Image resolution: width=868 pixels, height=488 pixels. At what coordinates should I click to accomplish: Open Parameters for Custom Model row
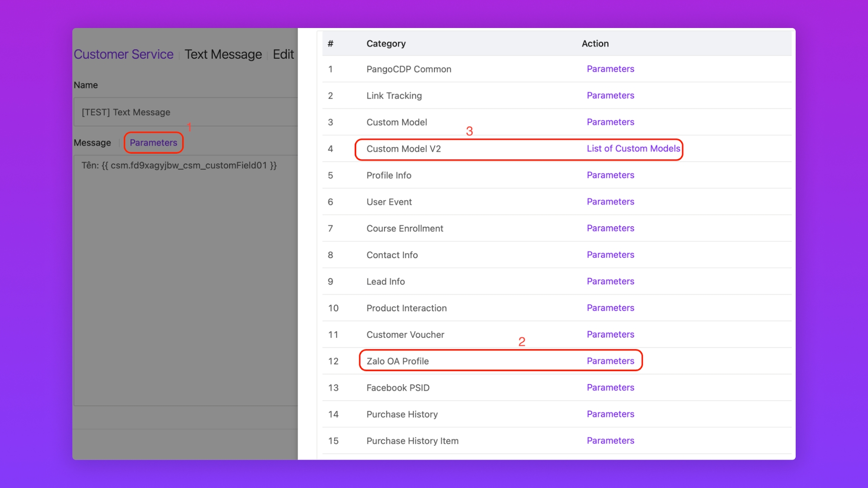[610, 122]
